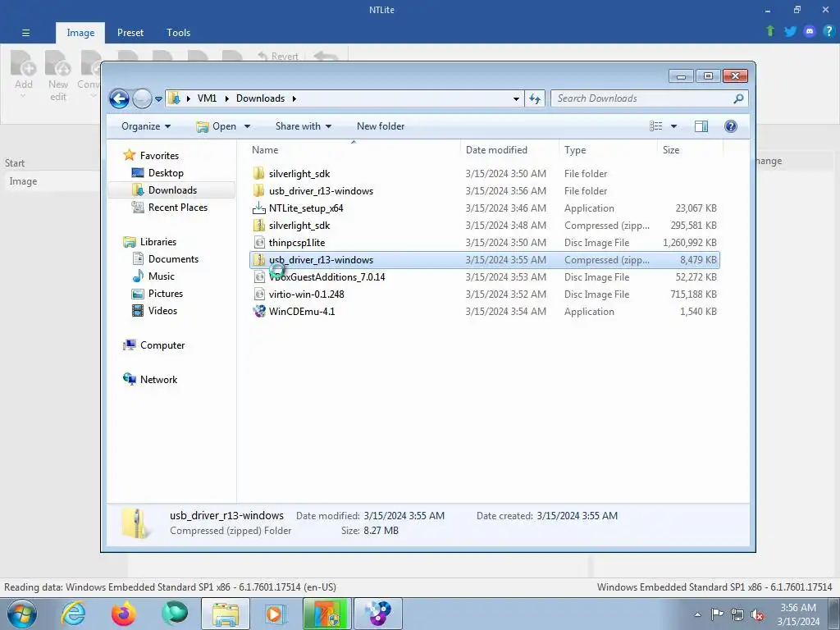
Task: Refresh the Downloads folder view
Action: [535, 98]
